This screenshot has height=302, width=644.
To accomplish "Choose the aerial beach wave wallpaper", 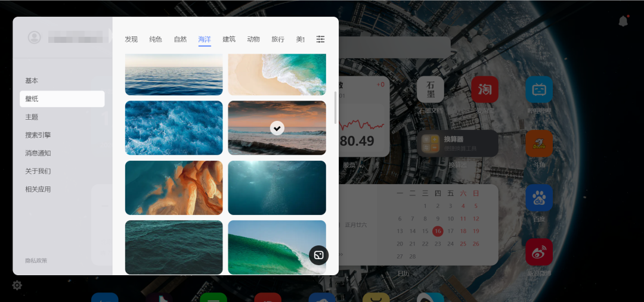I will pos(277,74).
